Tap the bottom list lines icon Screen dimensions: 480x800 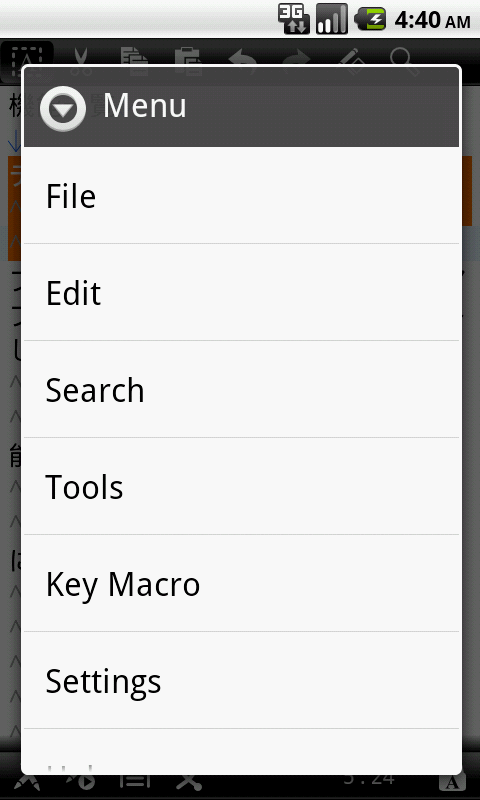pyautogui.click(x=135, y=782)
